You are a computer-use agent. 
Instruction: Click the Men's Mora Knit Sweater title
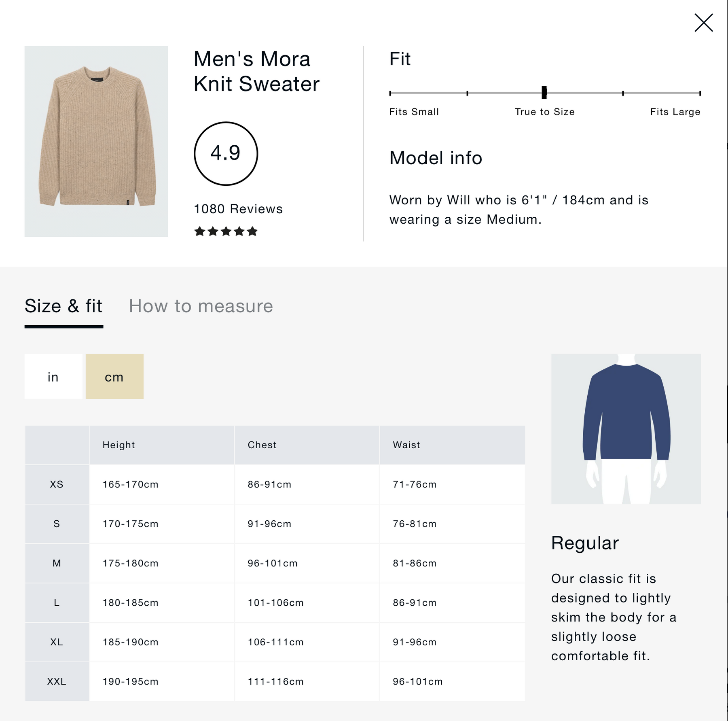tap(256, 71)
